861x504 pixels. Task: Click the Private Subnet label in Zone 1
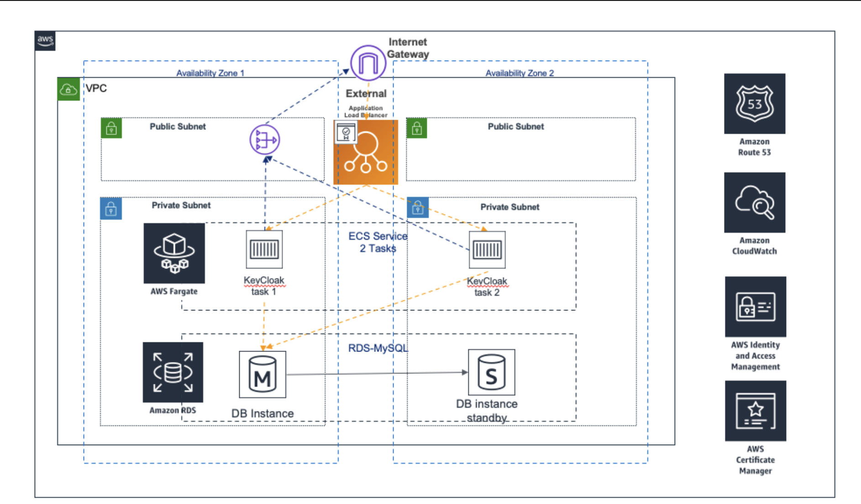click(181, 205)
